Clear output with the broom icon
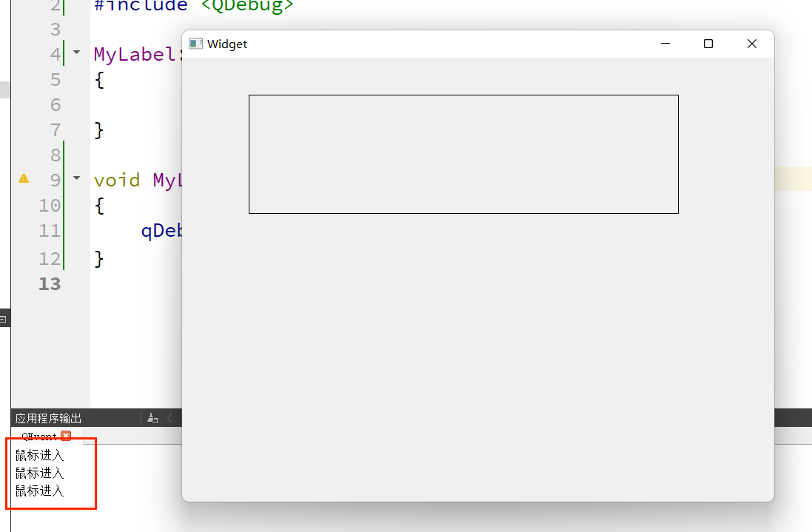 click(x=152, y=418)
